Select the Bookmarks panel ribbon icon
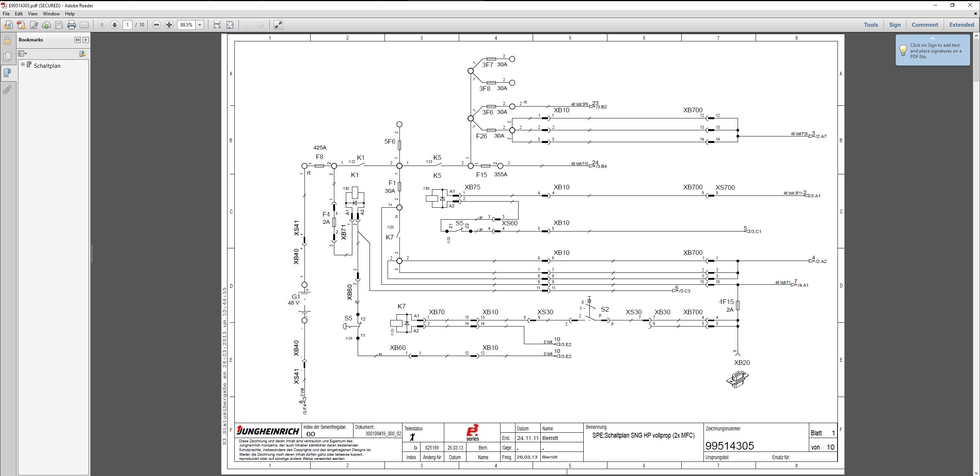Viewport: 980px width, 476px height. click(x=7, y=73)
